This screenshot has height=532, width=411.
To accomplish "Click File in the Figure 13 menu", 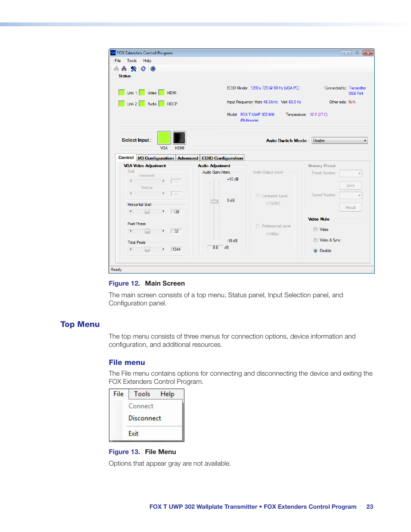I will click(x=118, y=394).
